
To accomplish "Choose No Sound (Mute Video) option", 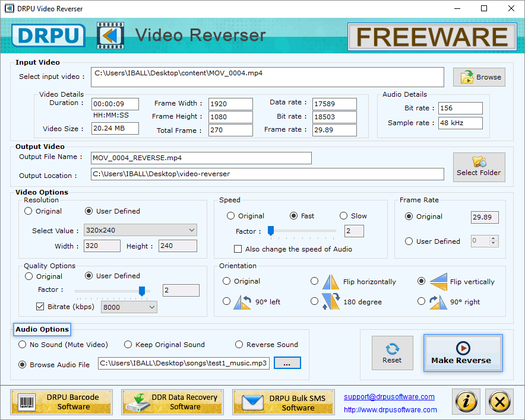I will (x=22, y=345).
